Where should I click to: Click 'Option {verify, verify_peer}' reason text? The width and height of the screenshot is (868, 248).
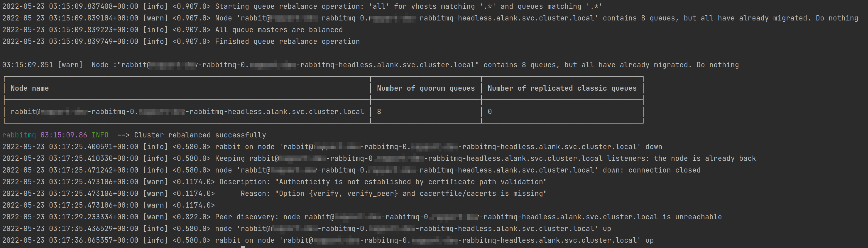338,194
